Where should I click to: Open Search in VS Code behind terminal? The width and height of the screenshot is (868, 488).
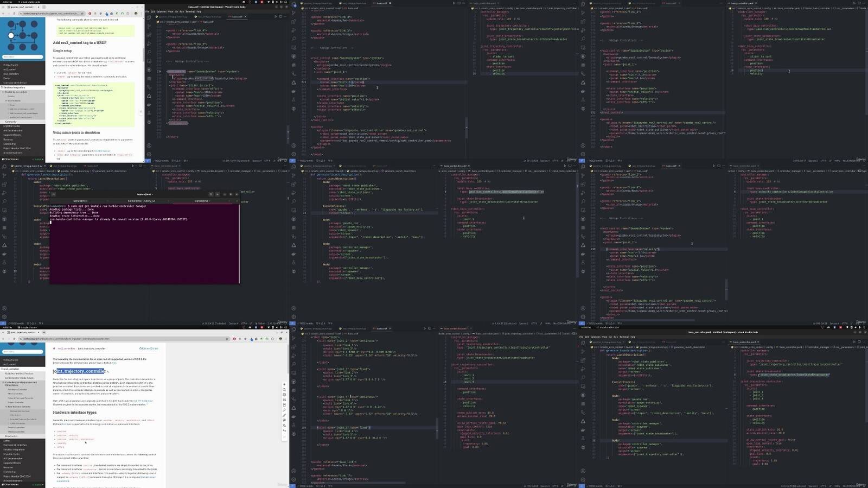pyautogui.click(x=4, y=201)
